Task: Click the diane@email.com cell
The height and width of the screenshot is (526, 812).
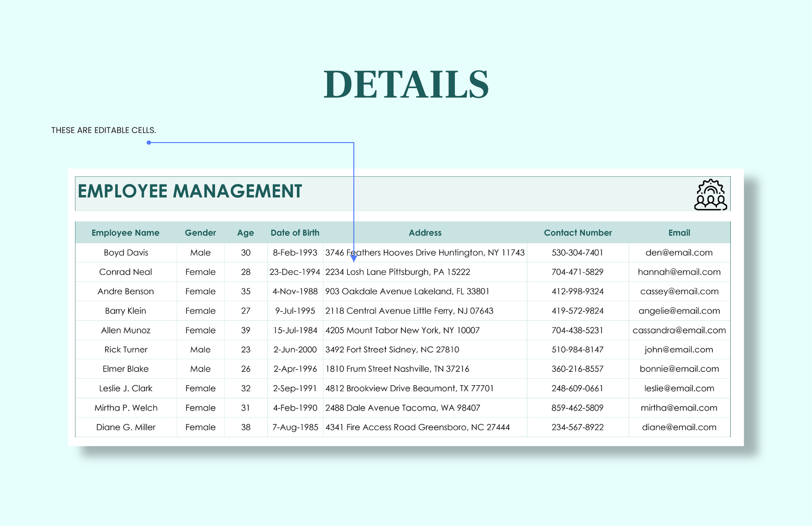Action: coord(680,427)
